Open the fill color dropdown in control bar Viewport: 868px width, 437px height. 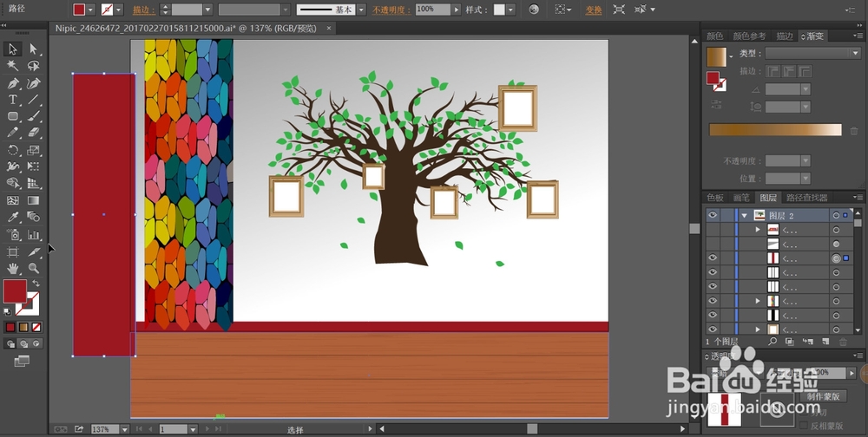point(91,10)
